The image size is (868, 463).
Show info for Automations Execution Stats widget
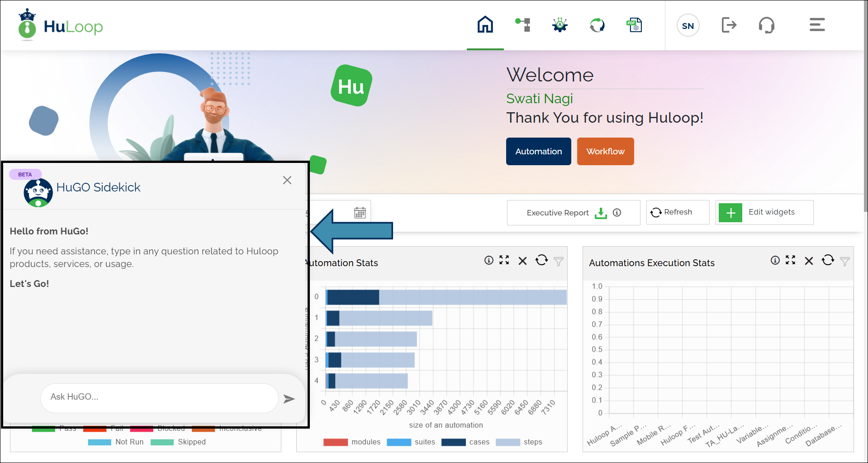pos(775,260)
